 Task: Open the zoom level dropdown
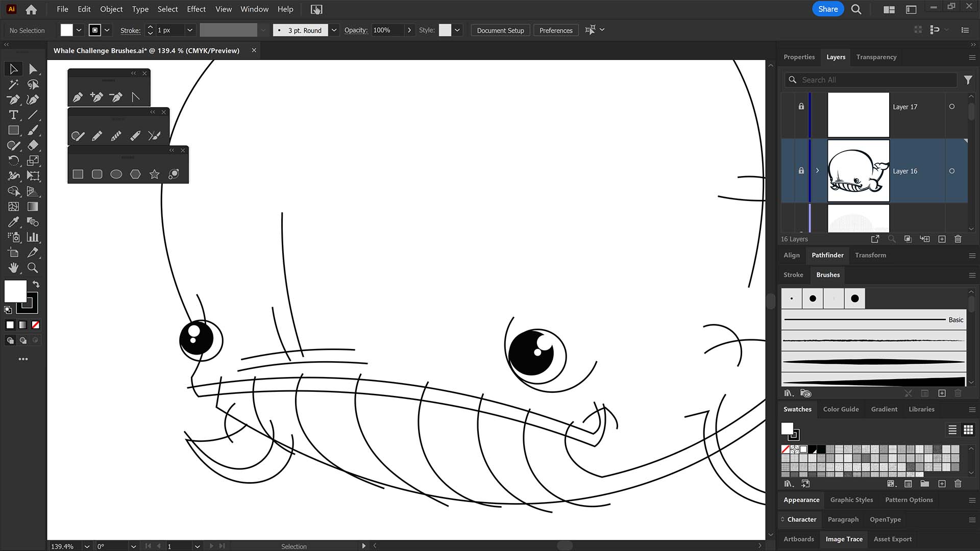click(x=87, y=546)
